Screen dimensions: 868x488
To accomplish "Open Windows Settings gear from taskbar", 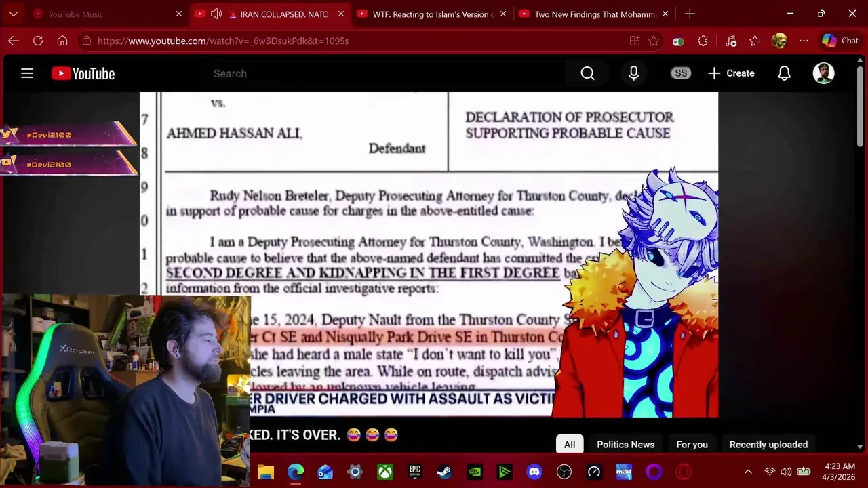I will [355, 472].
